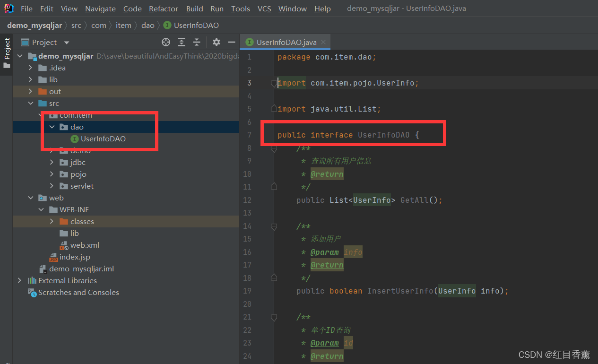This screenshot has width=598, height=364.
Task: Click the dao breadcrumb in navigation bar
Action: [x=148, y=25]
